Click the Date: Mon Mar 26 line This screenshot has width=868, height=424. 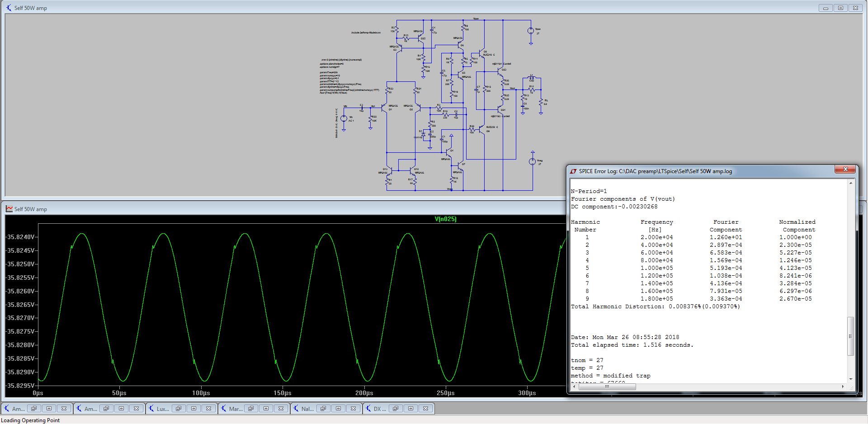(625, 337)
